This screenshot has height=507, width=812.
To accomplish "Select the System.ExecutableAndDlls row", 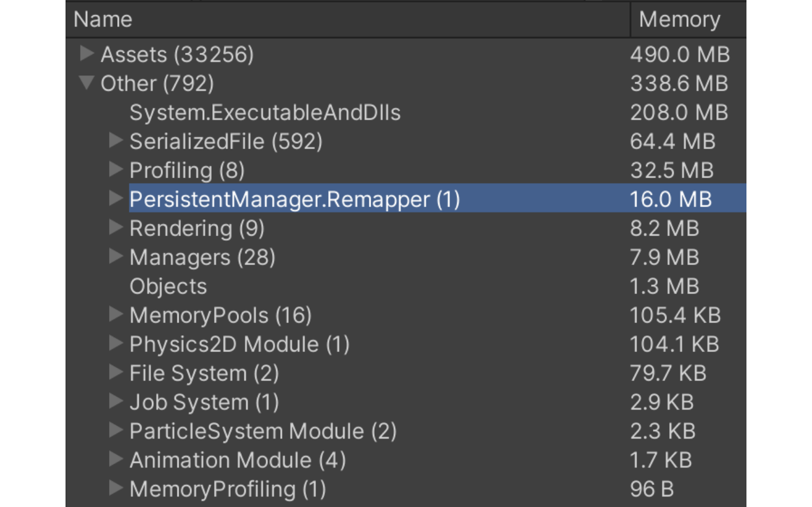I will tap(264, 113).
